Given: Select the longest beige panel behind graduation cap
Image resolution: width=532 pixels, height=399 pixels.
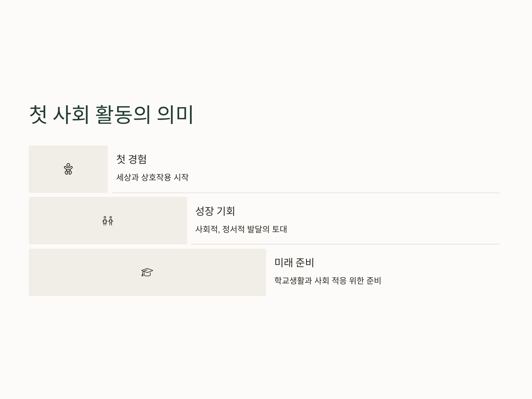Looking at the screenshot, I should [x=147, y=272].
